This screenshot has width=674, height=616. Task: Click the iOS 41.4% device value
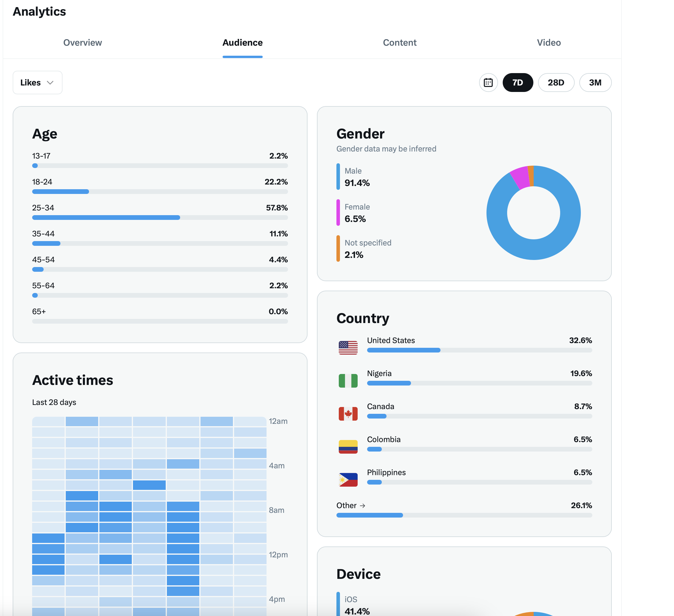(x=357, y=611)
